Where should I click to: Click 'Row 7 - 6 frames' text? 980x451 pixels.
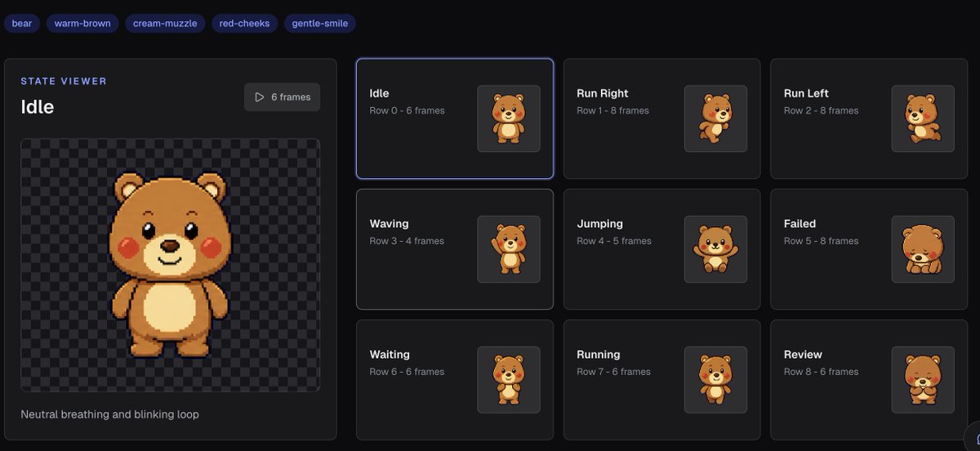pyautogui.click(x=613, y=372)
